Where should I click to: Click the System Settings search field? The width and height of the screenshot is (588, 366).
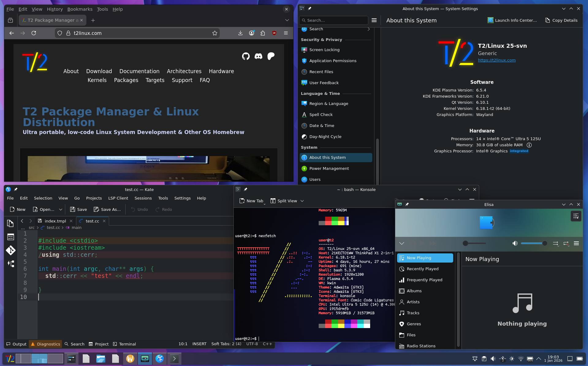tap(333, 21)
